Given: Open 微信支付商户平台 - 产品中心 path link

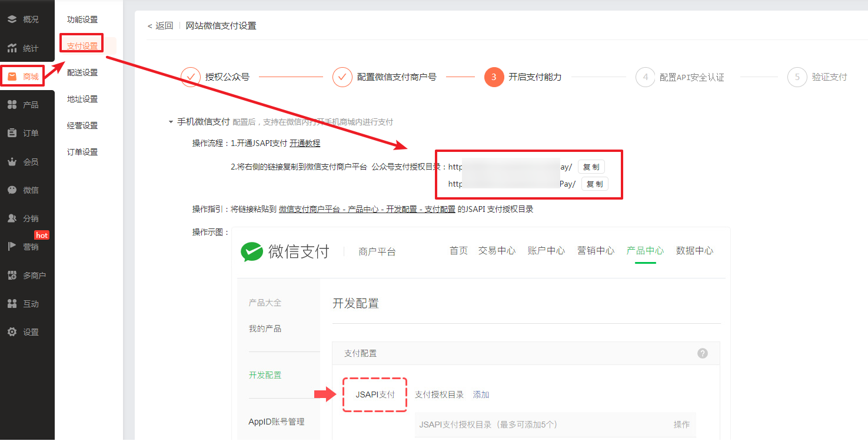Looking at the screenshot, I should [367, 209].
